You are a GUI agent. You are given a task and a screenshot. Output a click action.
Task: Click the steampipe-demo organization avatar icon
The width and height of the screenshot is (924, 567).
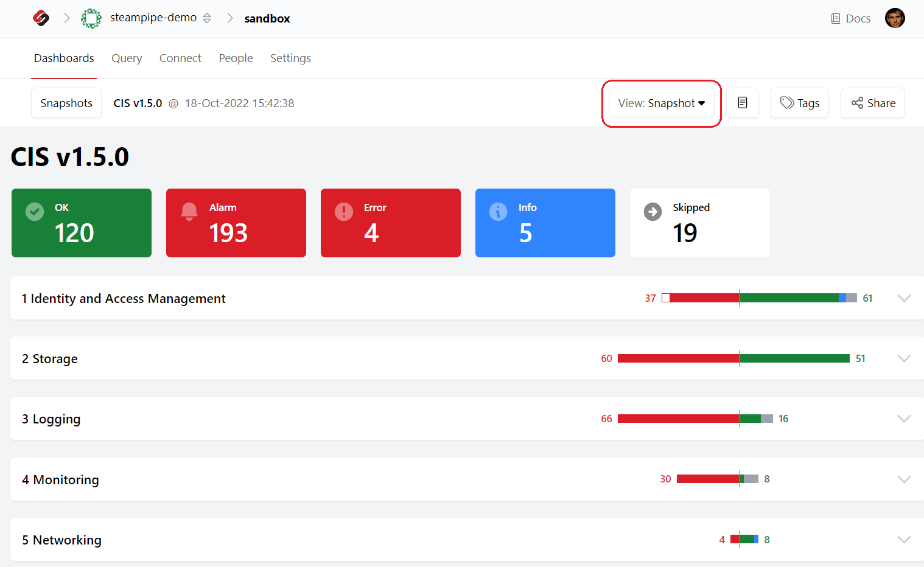[x=91, y=18]
